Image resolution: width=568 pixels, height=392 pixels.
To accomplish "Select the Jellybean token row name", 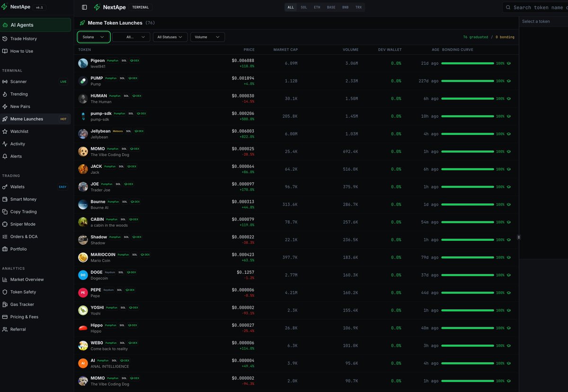I will click(100, 131).
